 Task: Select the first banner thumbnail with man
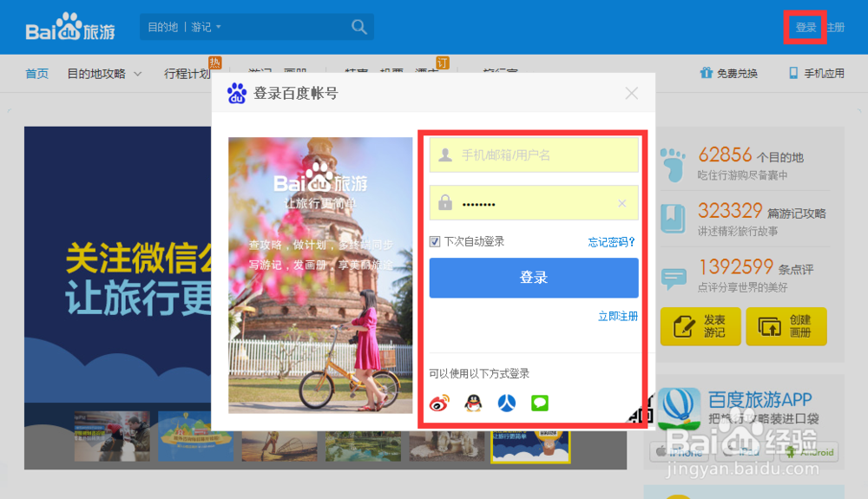pos(112,436)
